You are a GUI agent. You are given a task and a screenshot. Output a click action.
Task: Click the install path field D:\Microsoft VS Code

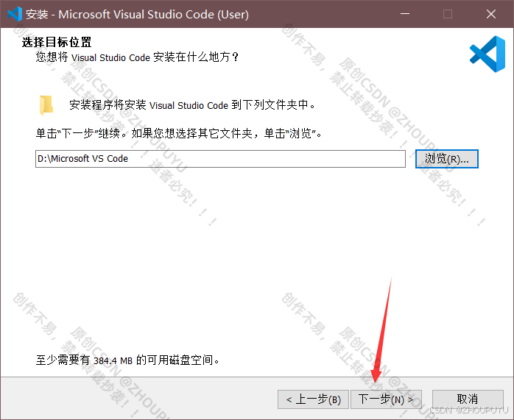coord(220,159)
